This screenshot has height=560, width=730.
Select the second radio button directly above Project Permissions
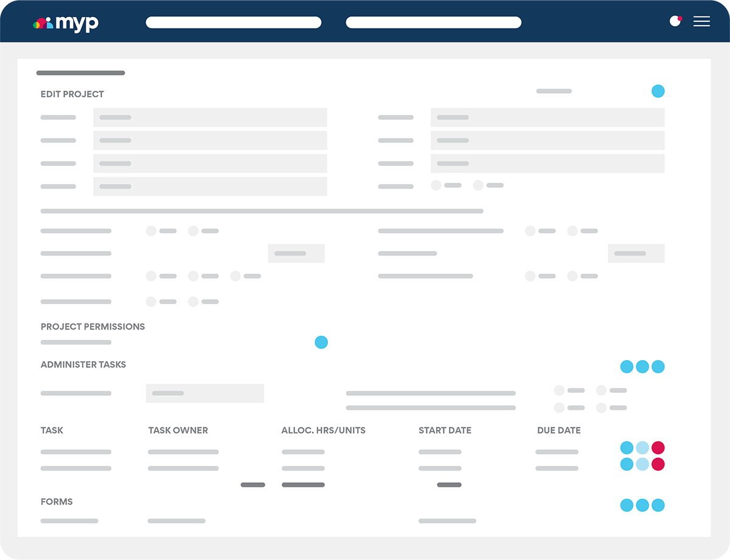click(x=193, y=302)
